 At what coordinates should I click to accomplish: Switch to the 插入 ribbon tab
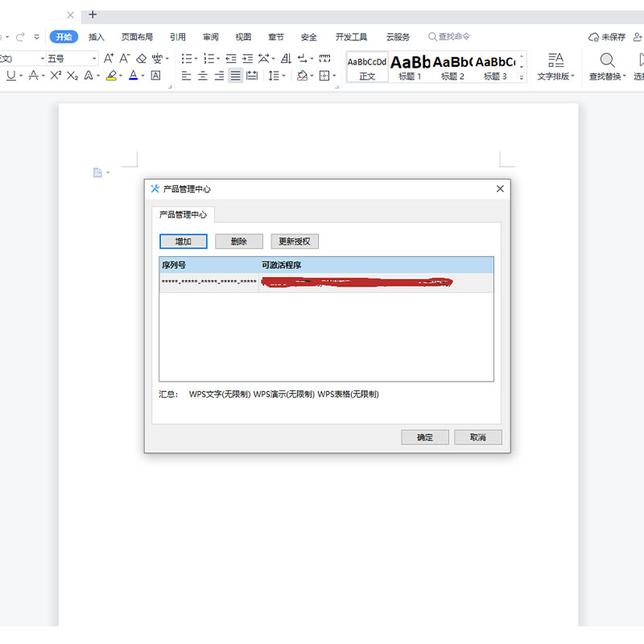tap(97, 37)
